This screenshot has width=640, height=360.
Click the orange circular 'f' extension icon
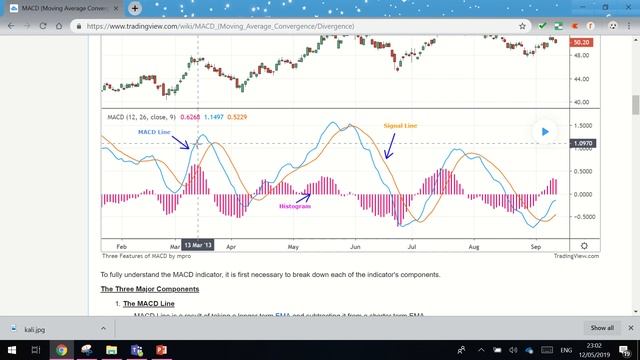pyautogui.click(x=590, y=26)
